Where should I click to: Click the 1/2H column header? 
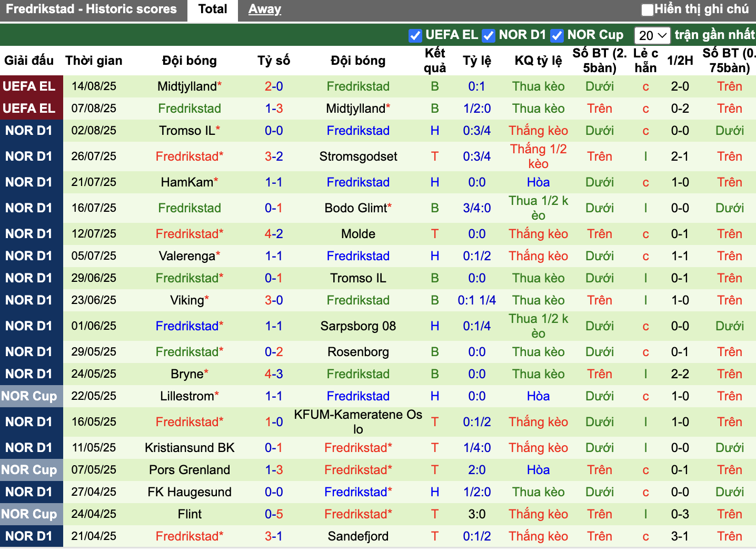680,61
